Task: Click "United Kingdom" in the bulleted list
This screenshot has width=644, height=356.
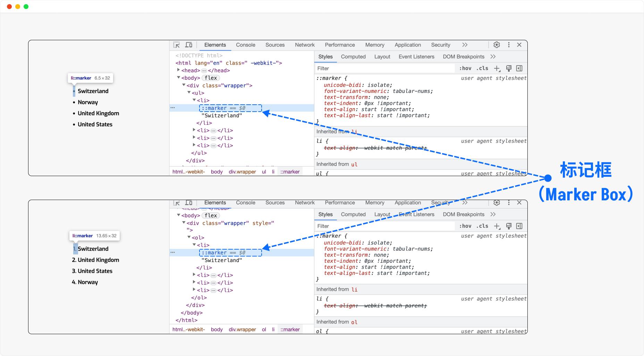Action: tap(98, 113)
